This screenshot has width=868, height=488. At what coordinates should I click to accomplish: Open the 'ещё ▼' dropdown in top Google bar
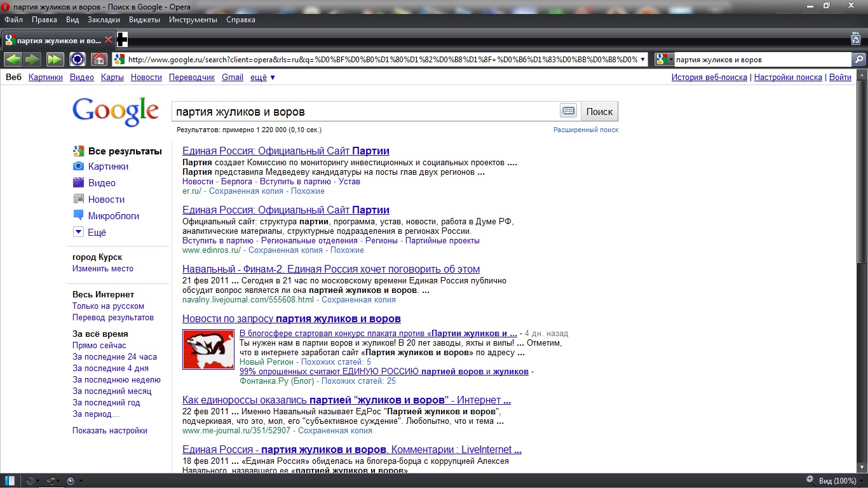[263, 78]
